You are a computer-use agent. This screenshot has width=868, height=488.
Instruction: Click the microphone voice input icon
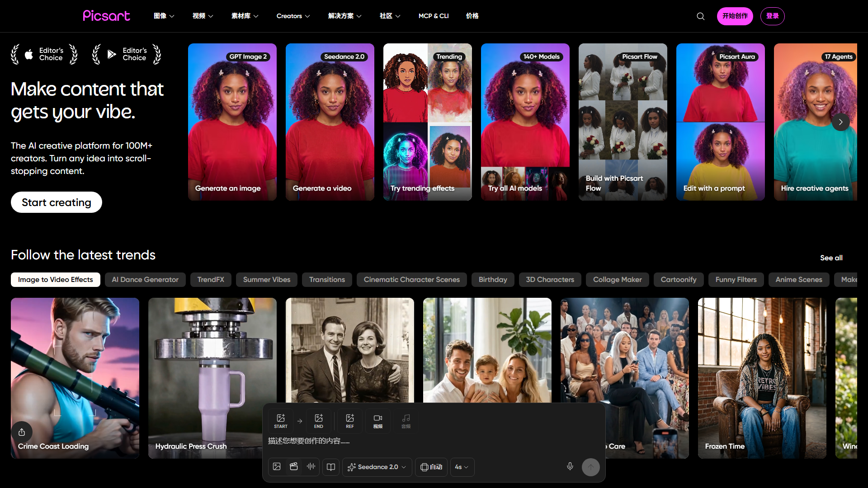click(x=570, y=466)
